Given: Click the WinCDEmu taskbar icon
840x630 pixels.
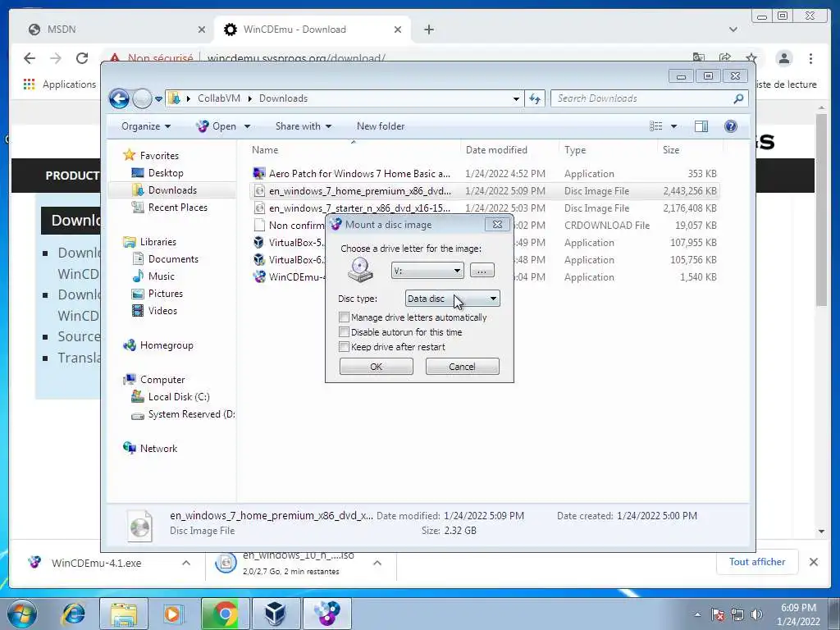Looking at the screenshot, I should point(326,614).
